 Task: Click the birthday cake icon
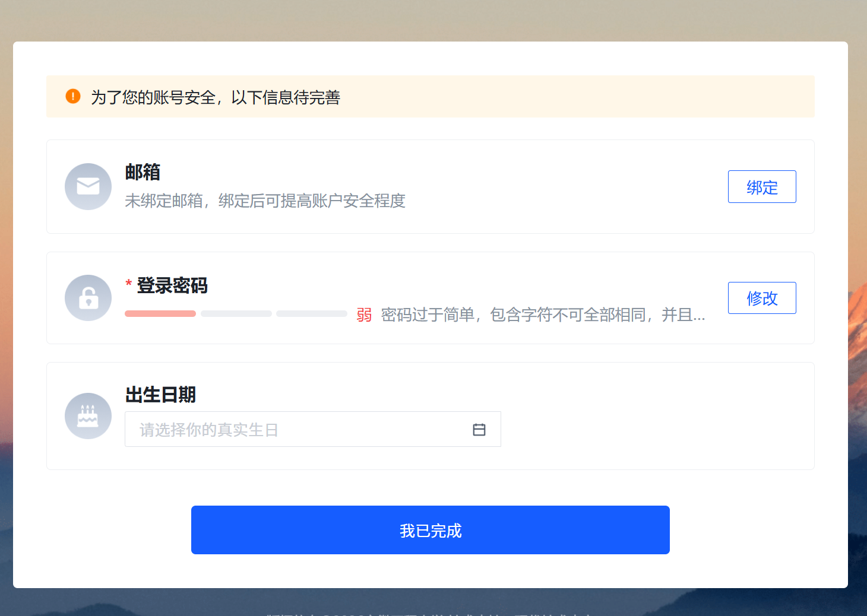coord(88,416)
